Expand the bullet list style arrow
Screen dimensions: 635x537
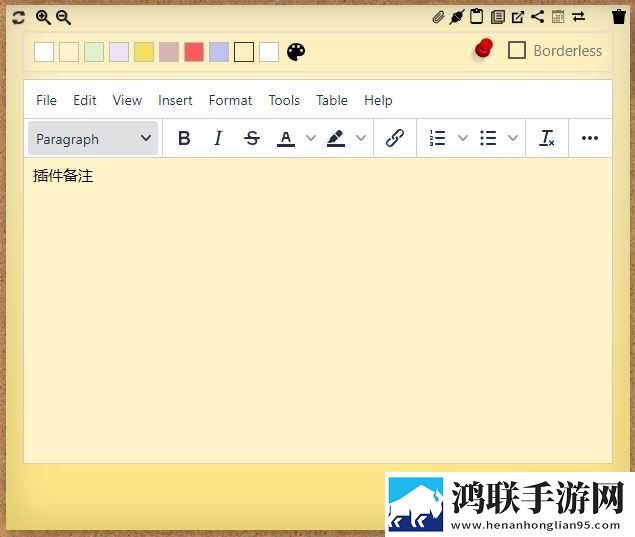[x=513, y=138]
